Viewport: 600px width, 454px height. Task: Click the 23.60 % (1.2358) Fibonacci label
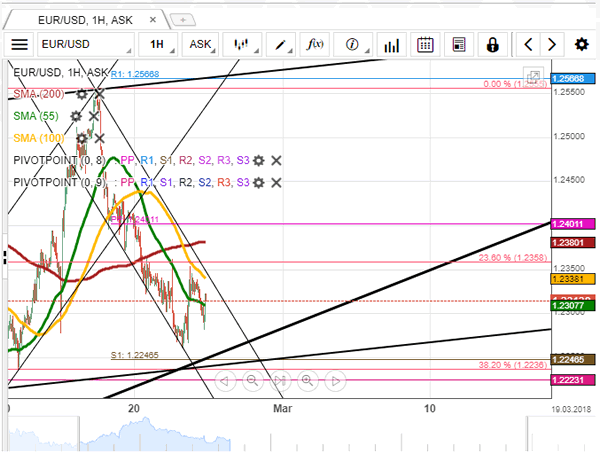pos(513,258)
